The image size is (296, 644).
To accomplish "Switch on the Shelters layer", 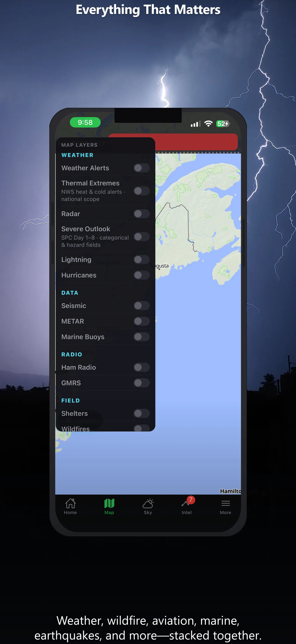I will [141, 413].
